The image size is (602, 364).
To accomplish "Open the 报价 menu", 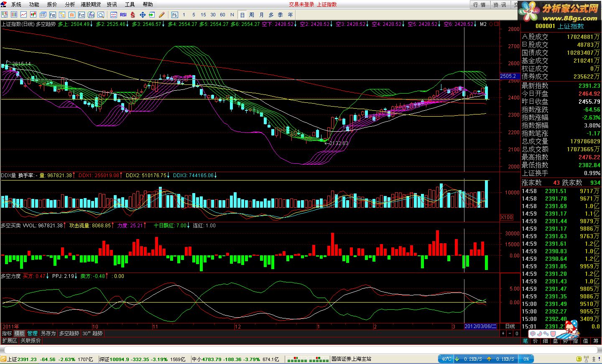I will 52,5.
